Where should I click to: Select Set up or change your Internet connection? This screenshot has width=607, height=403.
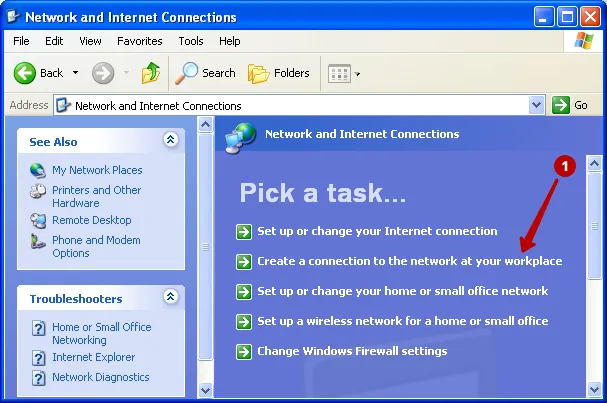click(377, 231)
